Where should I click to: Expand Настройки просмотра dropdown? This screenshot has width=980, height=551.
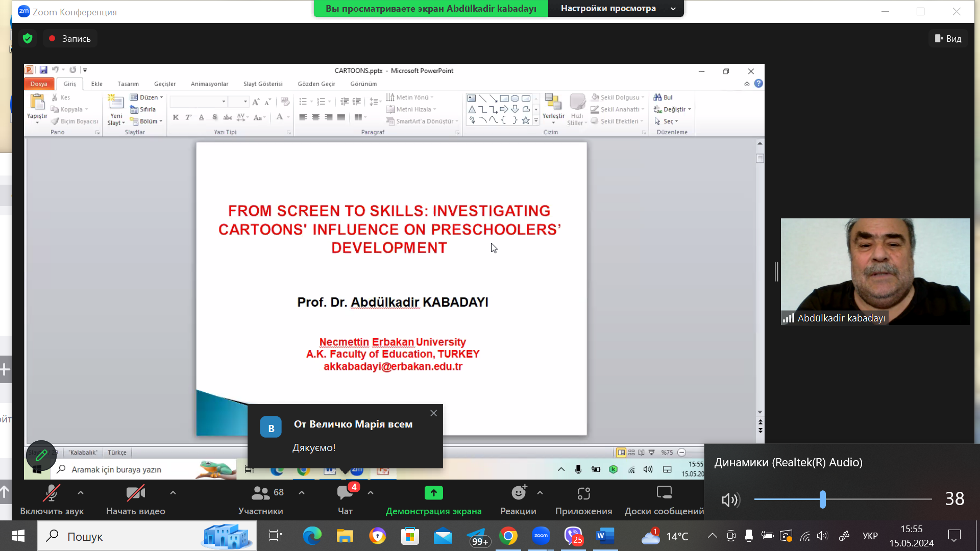coord(616,9)
